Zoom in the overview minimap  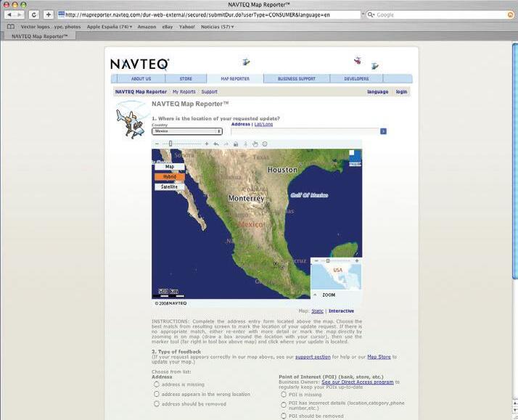[x=357, y=261]
